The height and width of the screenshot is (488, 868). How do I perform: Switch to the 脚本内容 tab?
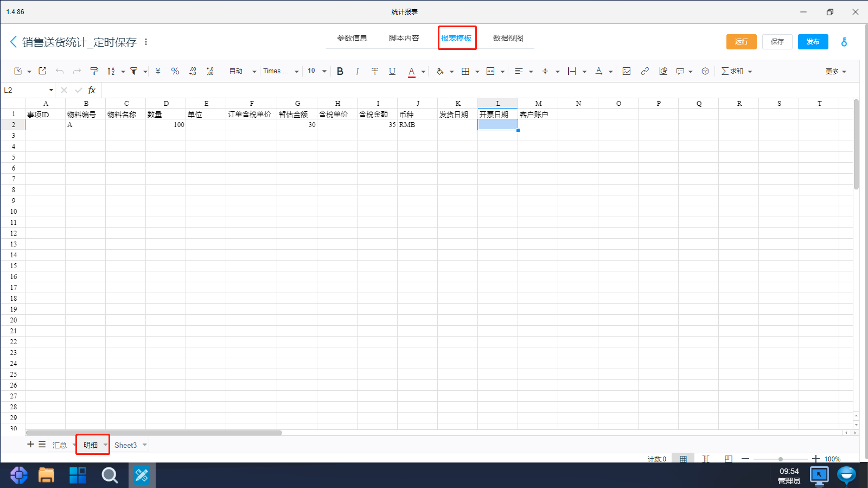point(404,38)
